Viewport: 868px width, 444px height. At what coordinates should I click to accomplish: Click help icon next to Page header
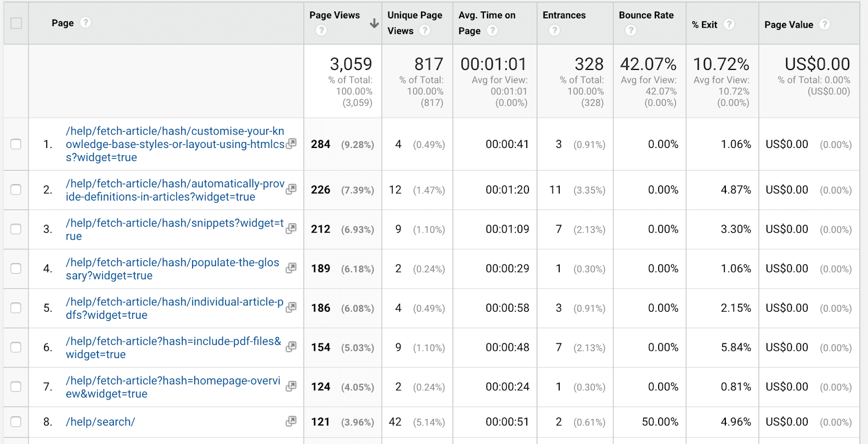pyautogui.click(x=85, y=23)
